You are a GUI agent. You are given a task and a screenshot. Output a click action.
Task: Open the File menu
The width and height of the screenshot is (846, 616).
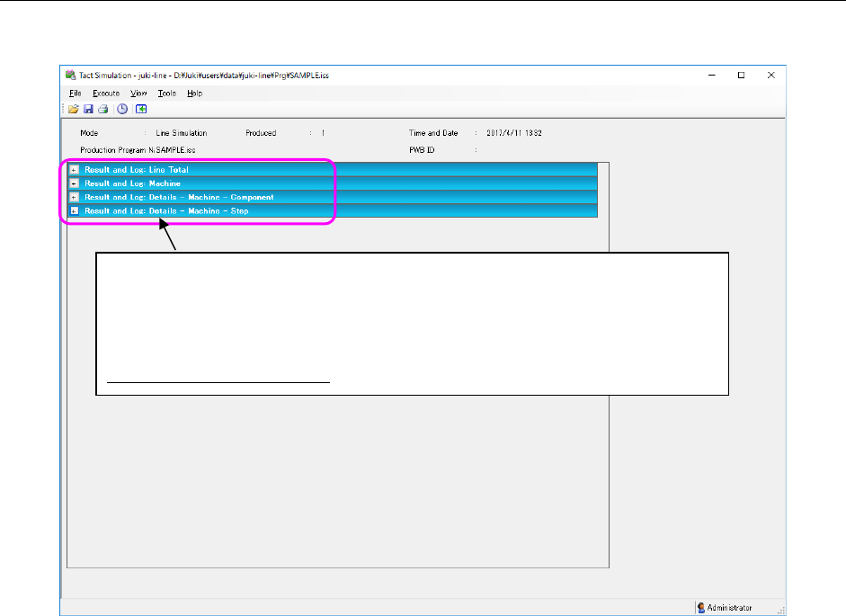tap(75, 94)
